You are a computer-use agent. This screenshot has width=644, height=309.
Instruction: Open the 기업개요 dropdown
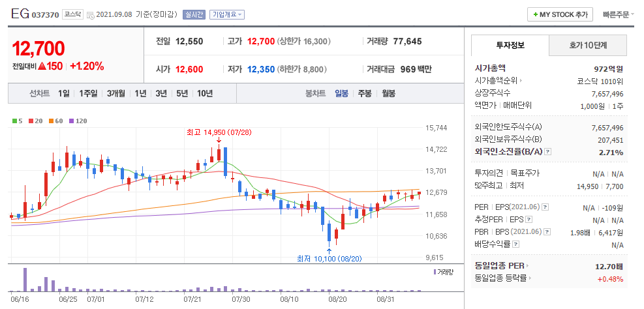(x=226, y=14)
